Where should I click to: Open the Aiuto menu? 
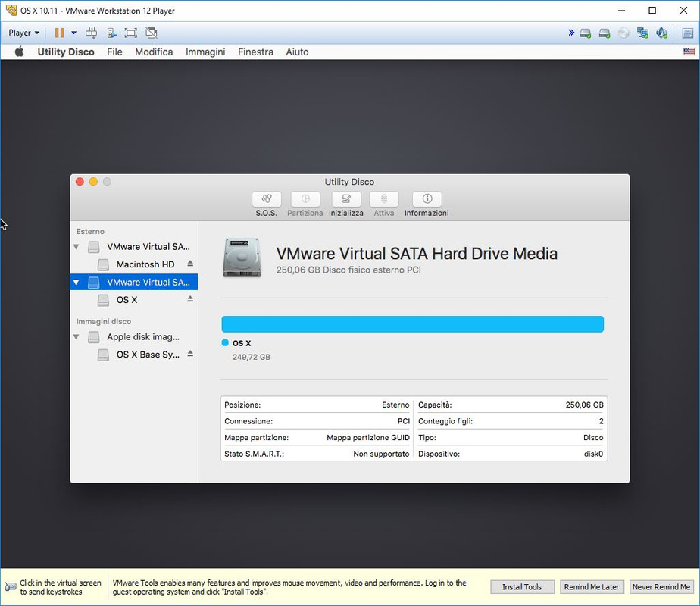pyautogui.click(x=297, y=52)
